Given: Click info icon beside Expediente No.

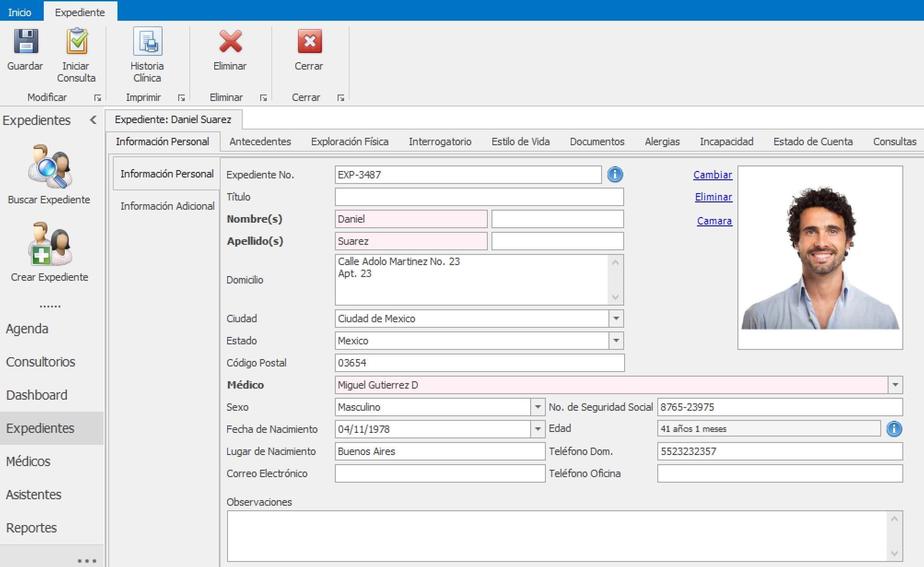Looking at the screenshot, I should pos(615,175).
